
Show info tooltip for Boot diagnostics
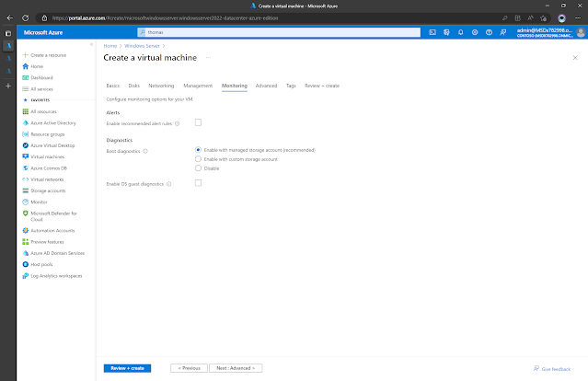tap(145, 151)
